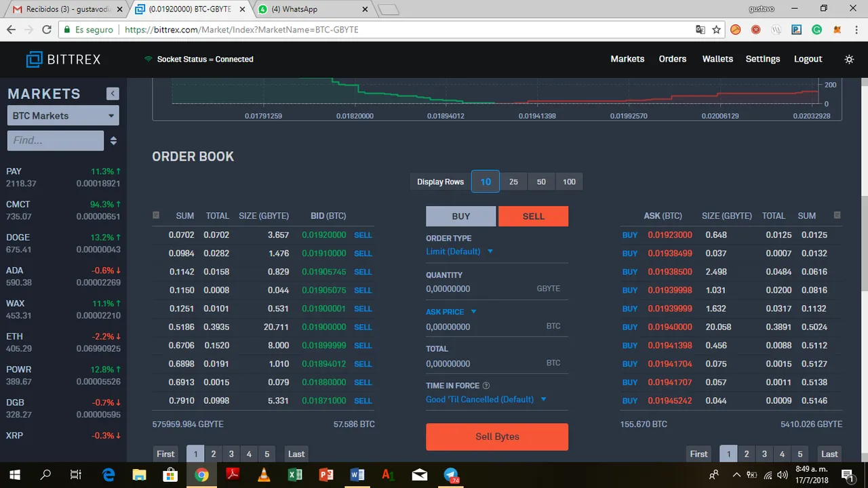The height and width of the screenshot is (488, 868).
Task: Go to Last page of bid orders
Action: pyautogui.click(x=296, y=454)
